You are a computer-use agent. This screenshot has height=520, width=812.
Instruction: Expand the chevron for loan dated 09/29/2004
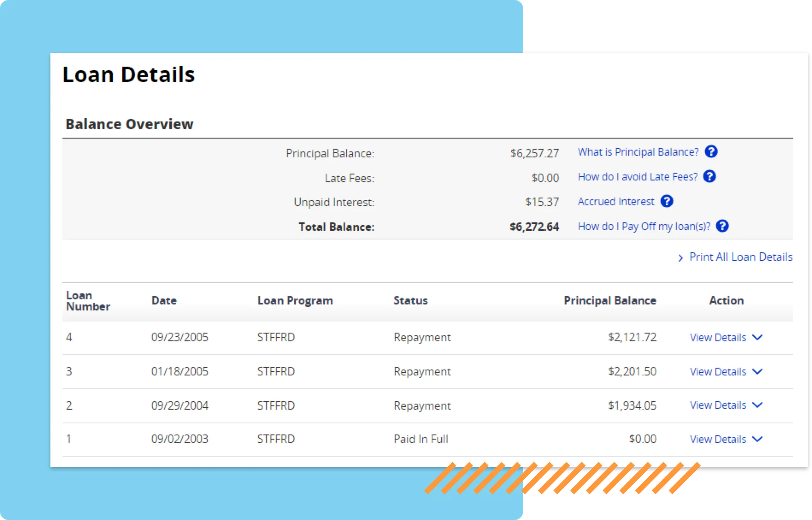[757, 405]
